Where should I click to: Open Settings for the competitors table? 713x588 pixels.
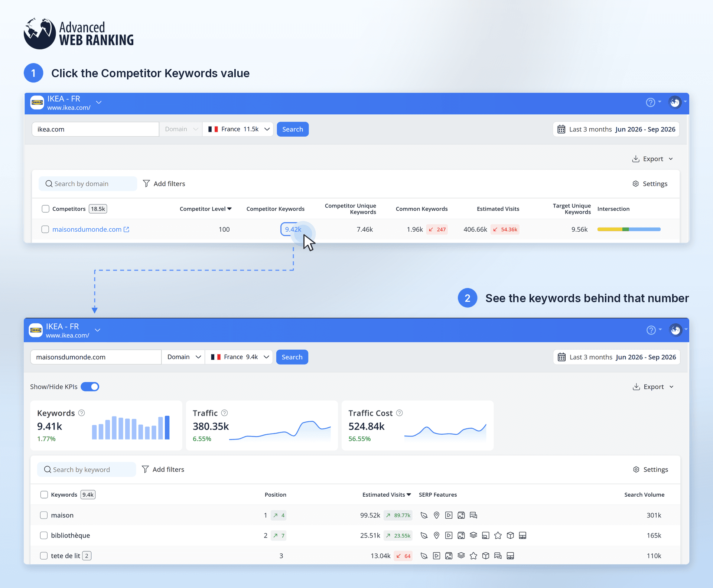click(650, 184)
